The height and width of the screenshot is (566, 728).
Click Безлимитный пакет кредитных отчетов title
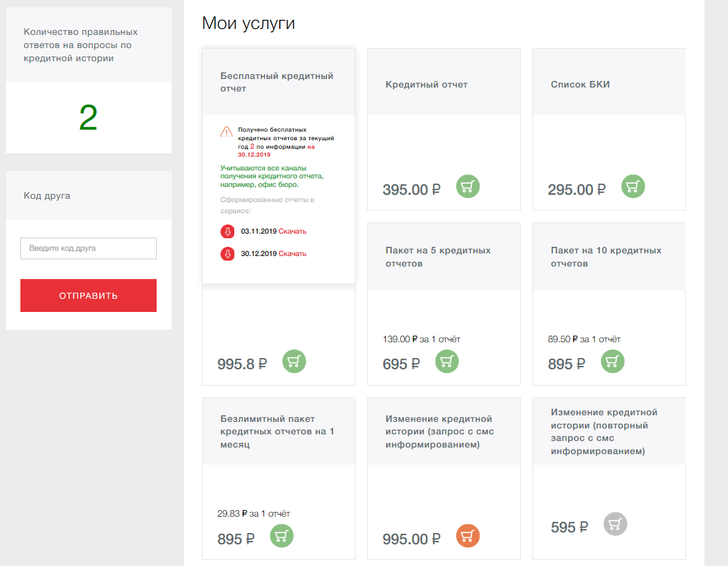click(277, 431)
